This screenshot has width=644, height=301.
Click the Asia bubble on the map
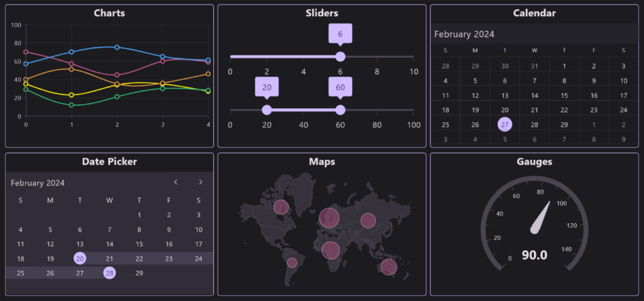(368, 221)
